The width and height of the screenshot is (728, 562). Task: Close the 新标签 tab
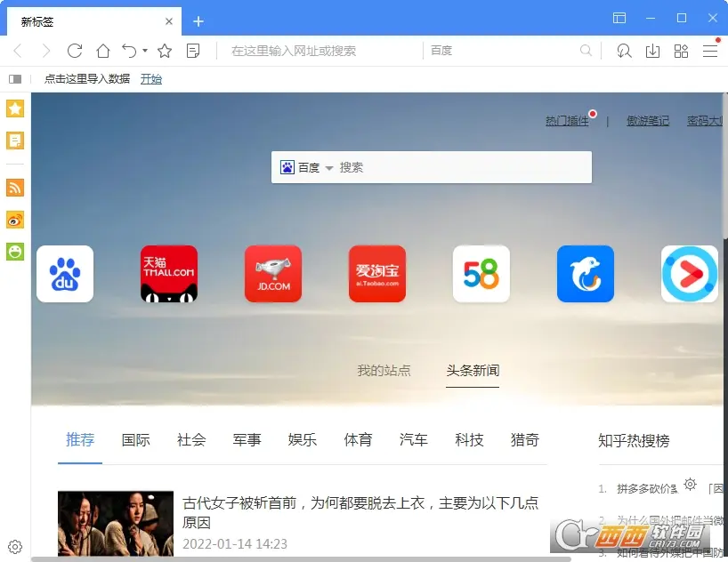click(x=169, y=21)
